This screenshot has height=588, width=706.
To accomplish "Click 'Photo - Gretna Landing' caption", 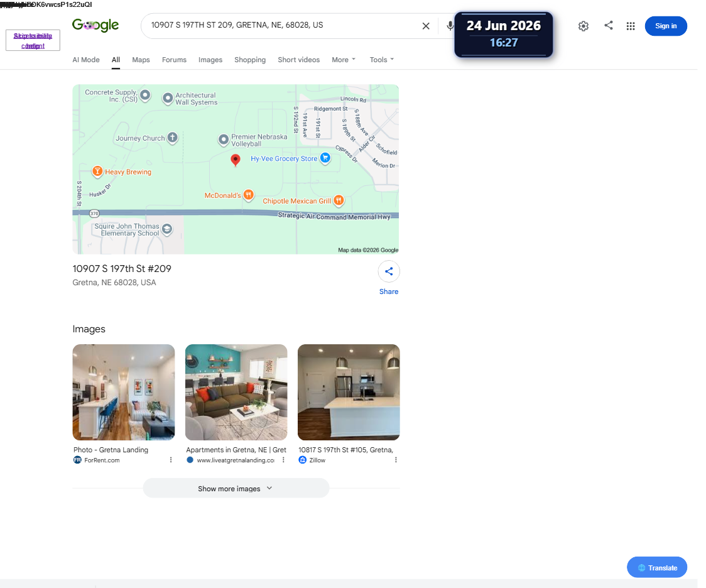I will click(111, 450).
